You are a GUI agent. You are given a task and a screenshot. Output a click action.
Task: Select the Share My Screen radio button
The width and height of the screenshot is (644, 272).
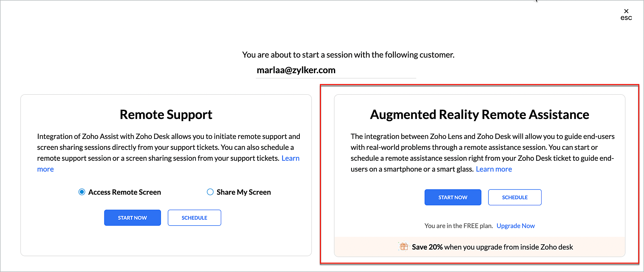pyautogui.click(x=210, y=192)
